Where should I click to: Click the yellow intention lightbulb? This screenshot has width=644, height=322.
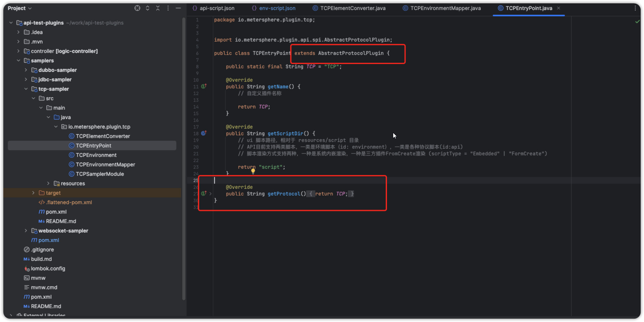tap(253, 172)
